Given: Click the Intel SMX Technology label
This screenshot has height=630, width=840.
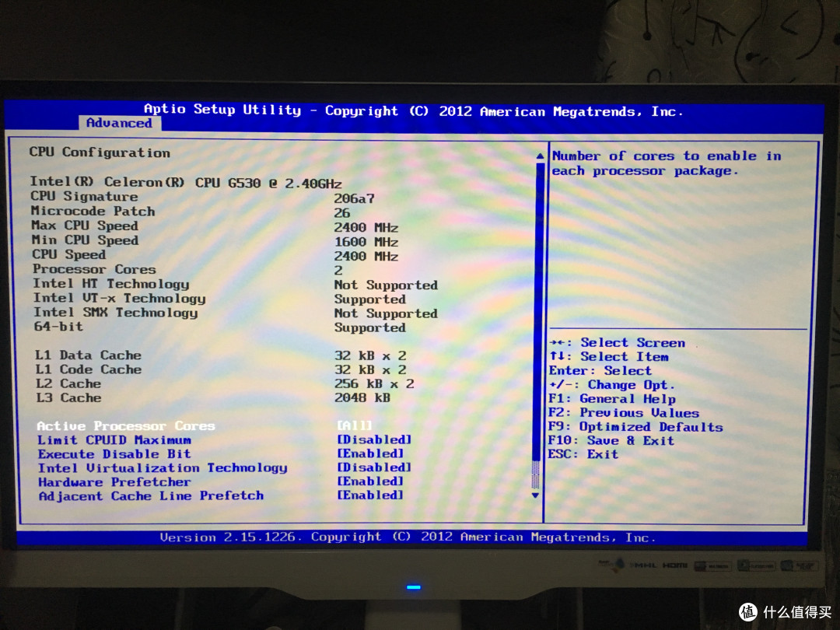Looking at the screenshot, I should (116, 313).
